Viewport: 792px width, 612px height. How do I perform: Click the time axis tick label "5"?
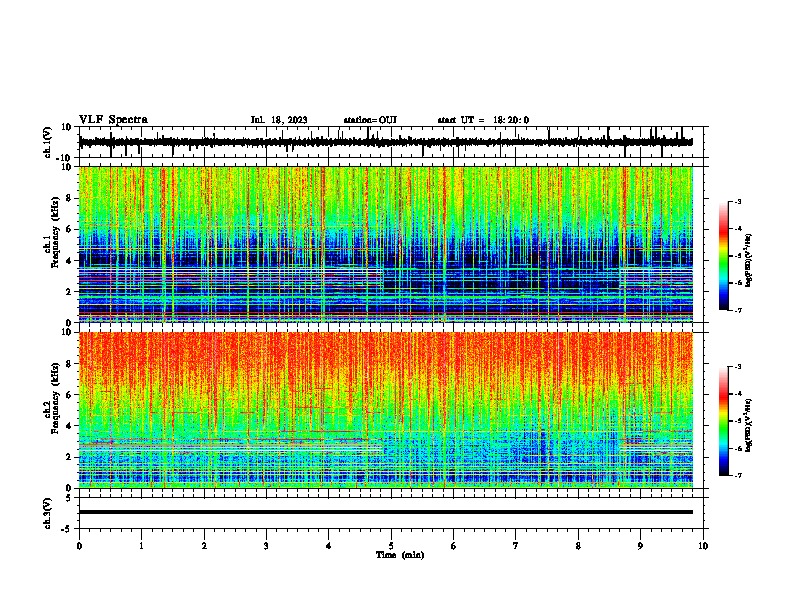coord(391,546)
